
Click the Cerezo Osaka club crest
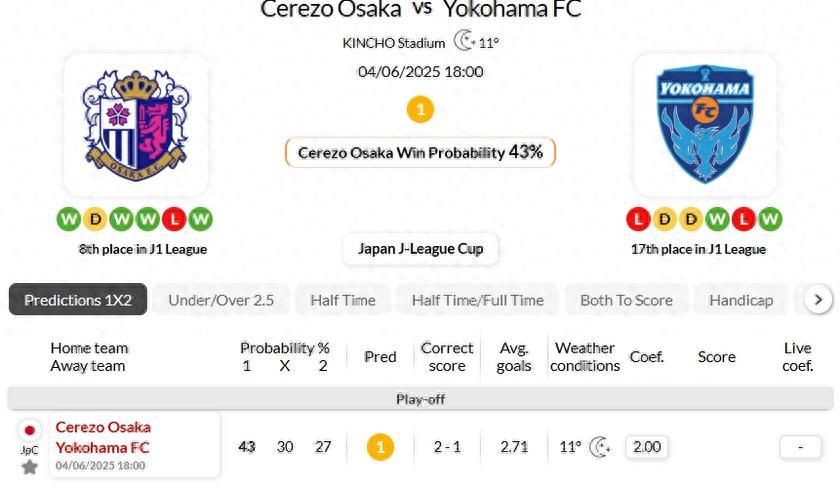135,125
